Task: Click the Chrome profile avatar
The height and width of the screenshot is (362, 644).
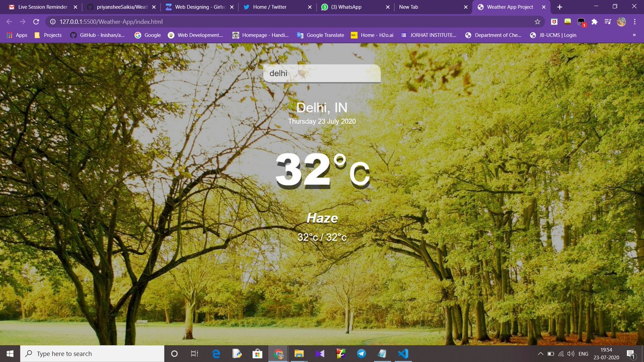Action: point(621,22)
